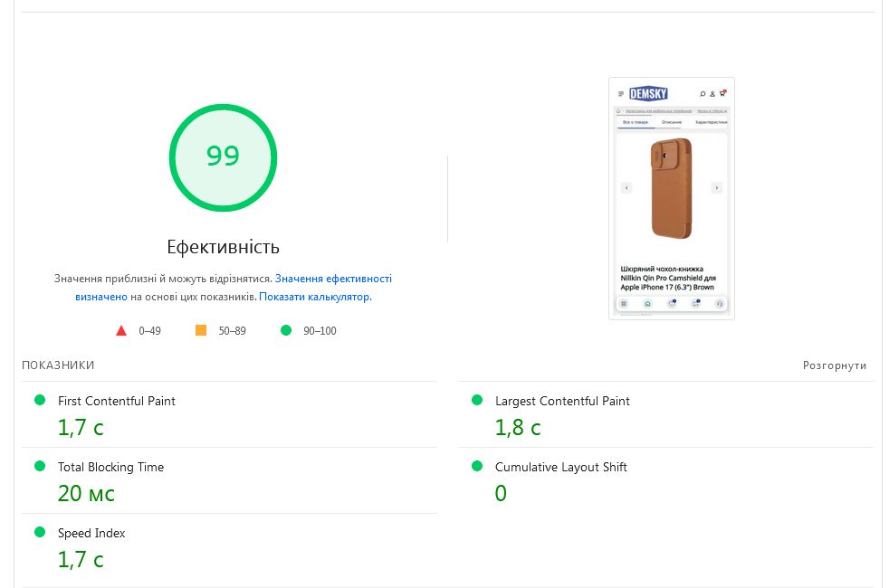889x588 pixels.
Task: Click the green dot beside Largest Contentful Paint
Action: (477, 400)
